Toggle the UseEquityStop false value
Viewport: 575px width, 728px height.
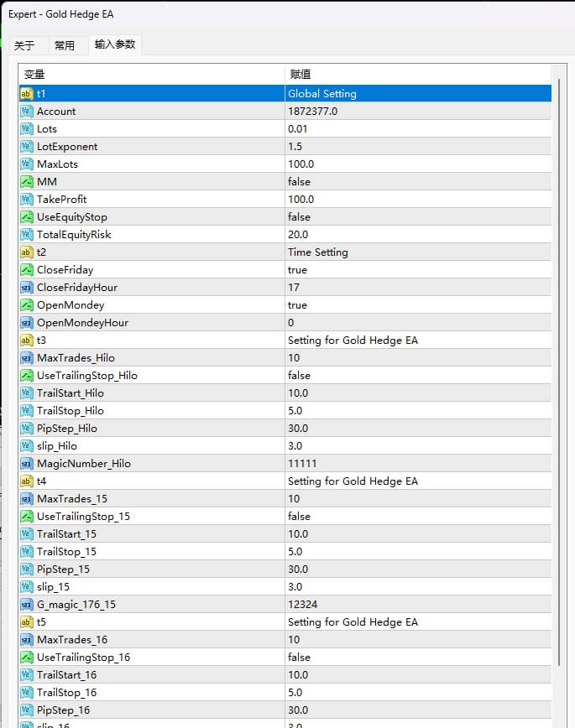299,217
